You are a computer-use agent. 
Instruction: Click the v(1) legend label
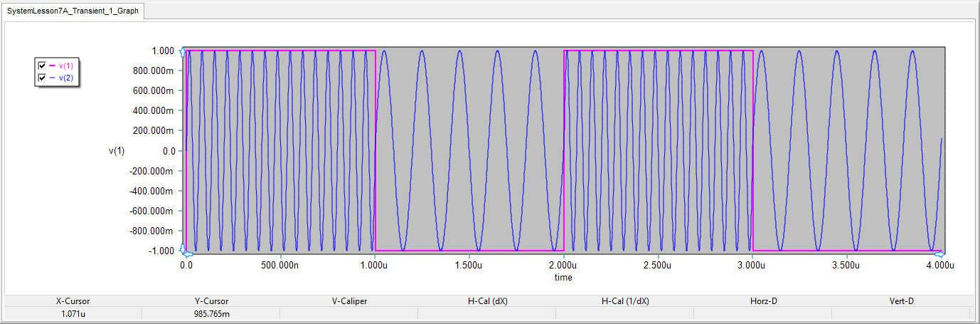(65, 66)
